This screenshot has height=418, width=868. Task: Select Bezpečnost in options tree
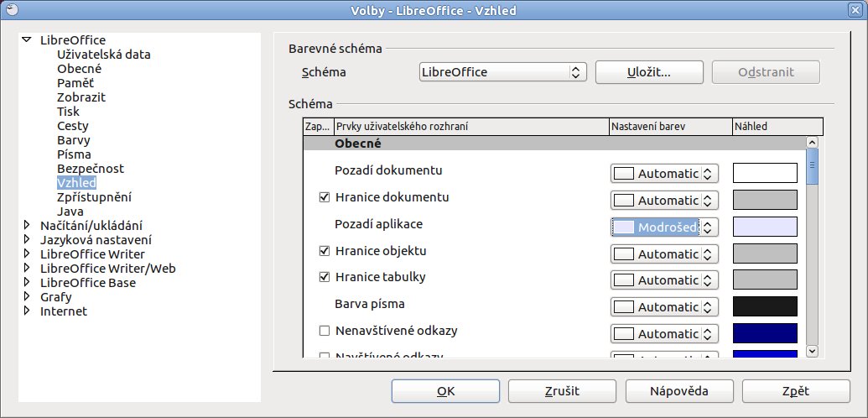[91, 168]
